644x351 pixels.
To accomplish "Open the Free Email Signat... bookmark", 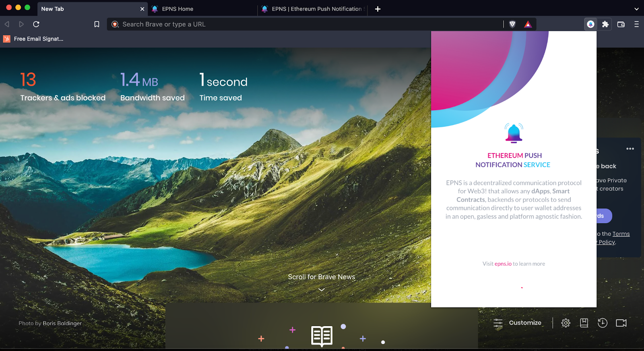I will 33,39.
